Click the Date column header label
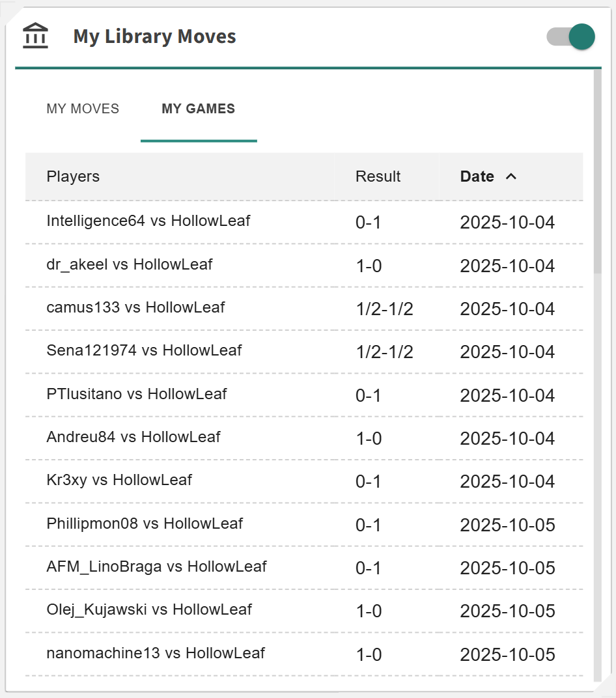This screenshot has height=698, width=616. pos(477,176)
